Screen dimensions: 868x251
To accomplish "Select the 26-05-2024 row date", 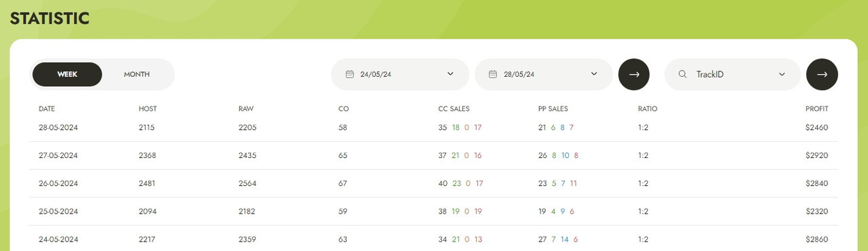I will click(x=58, y=183).
